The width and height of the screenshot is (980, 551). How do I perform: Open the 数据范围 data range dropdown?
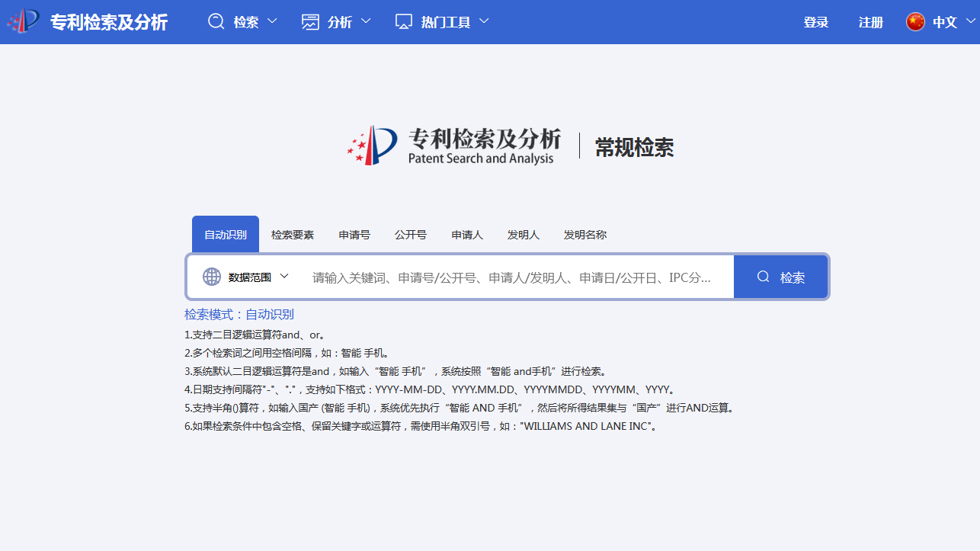(x=283, y=276)
